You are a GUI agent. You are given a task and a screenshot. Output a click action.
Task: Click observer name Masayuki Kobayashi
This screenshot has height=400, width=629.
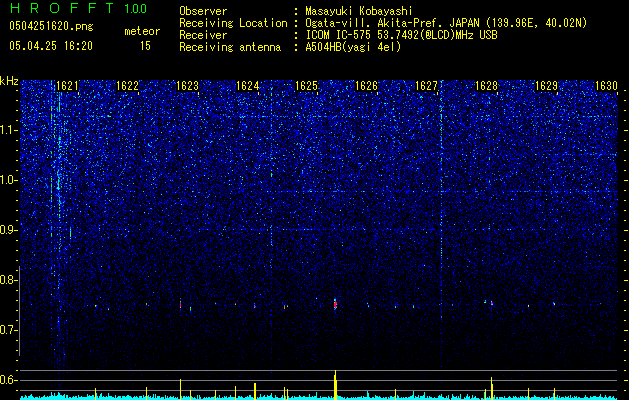pos(358,12)
